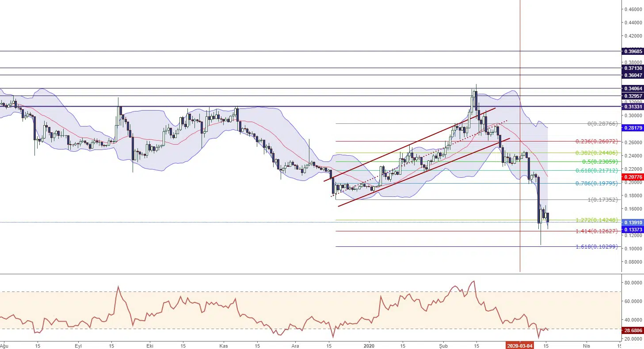Viewport: 644px width, 349px height.
Task: Click the 1.414(0.12627) Fibonacci extension label
Action: pos(596,231)
